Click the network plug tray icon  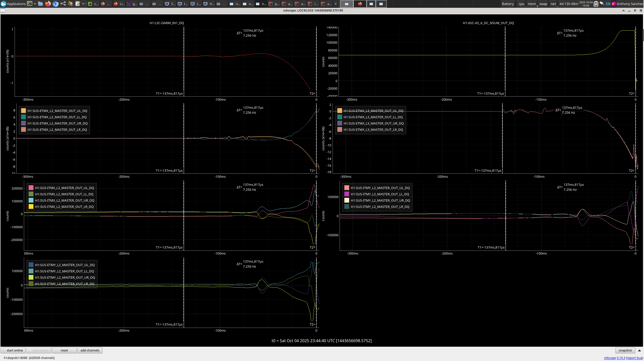[602, 4]
